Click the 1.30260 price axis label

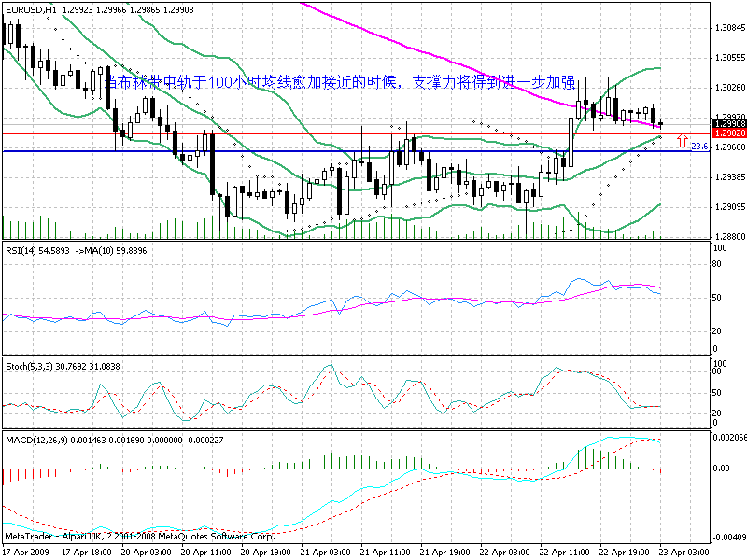pyautogui.click(x=730, y=88)
